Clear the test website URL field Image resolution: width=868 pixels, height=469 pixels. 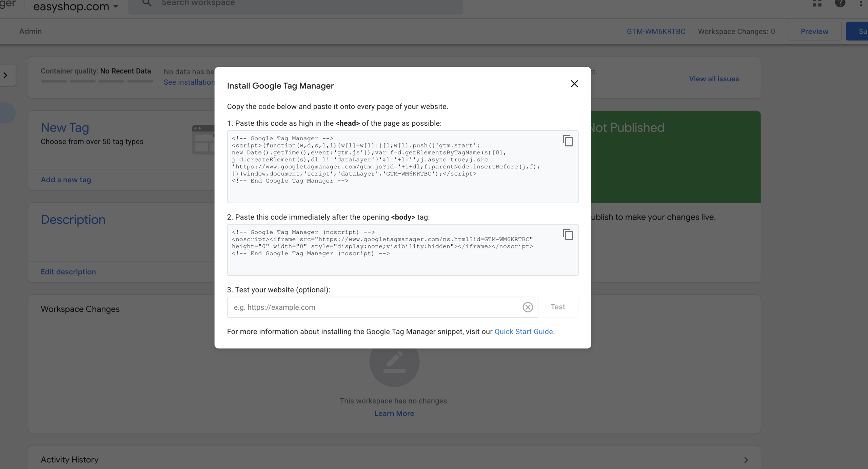(528, 307)
